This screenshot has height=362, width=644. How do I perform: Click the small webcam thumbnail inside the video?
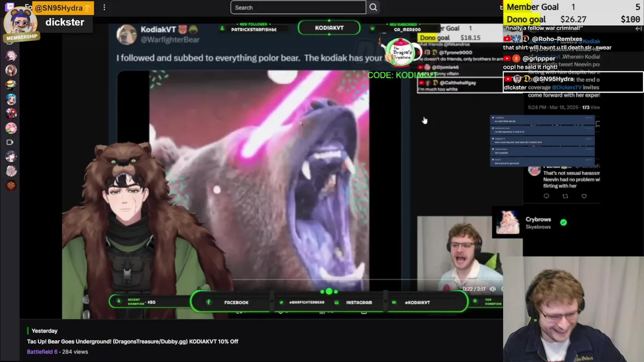click(x=459, y=253)
